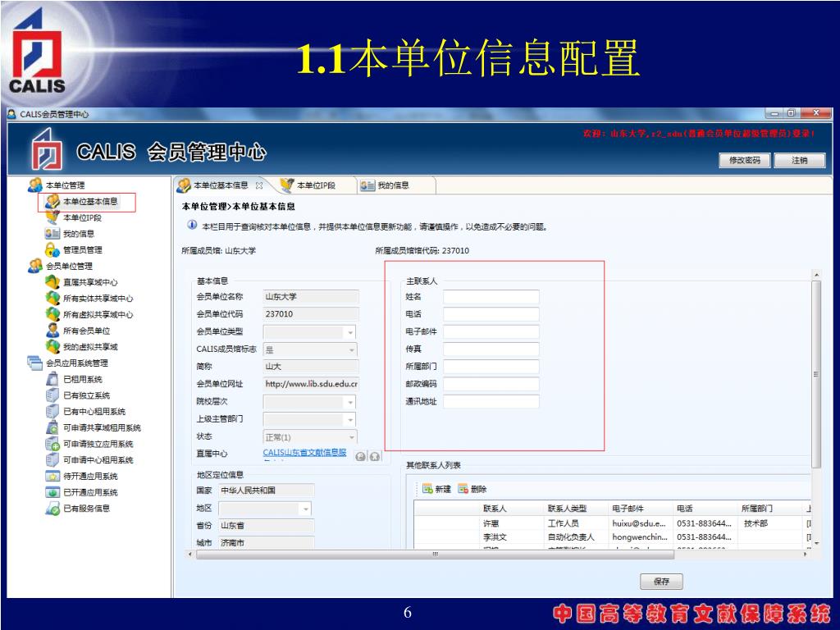Image resolution: width=840 pixels, height=630 pixels.
Task: Click the 电话 input field
Action: pyautogui.click(x=491, y=314)
